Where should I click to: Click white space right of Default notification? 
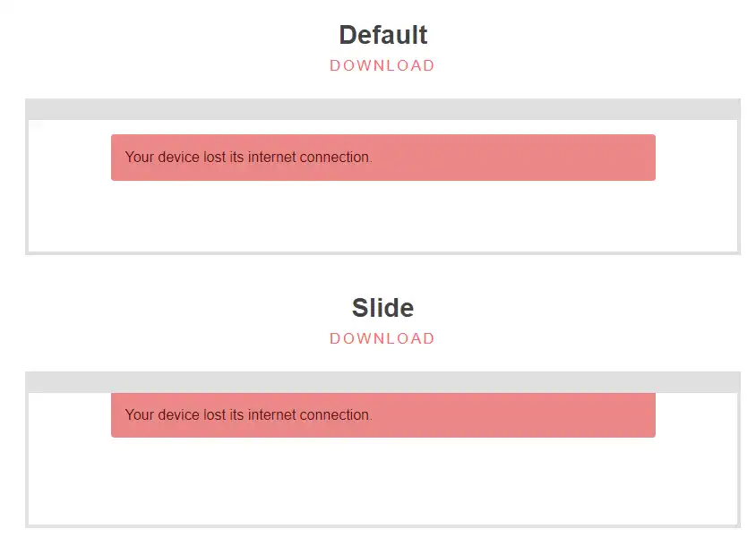point(696,158)
